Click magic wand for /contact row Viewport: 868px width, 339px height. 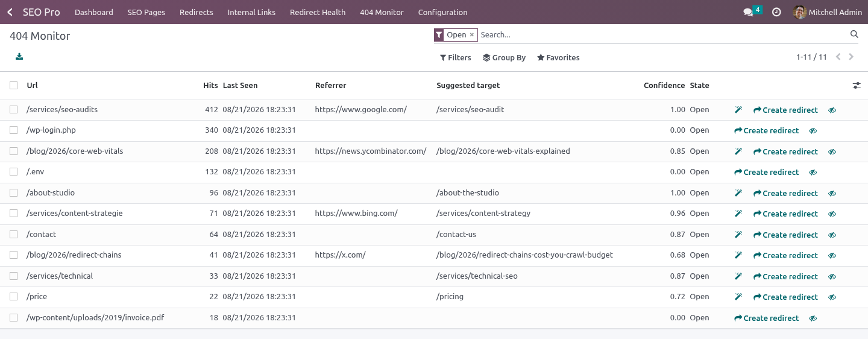click(x=738, y=235)
